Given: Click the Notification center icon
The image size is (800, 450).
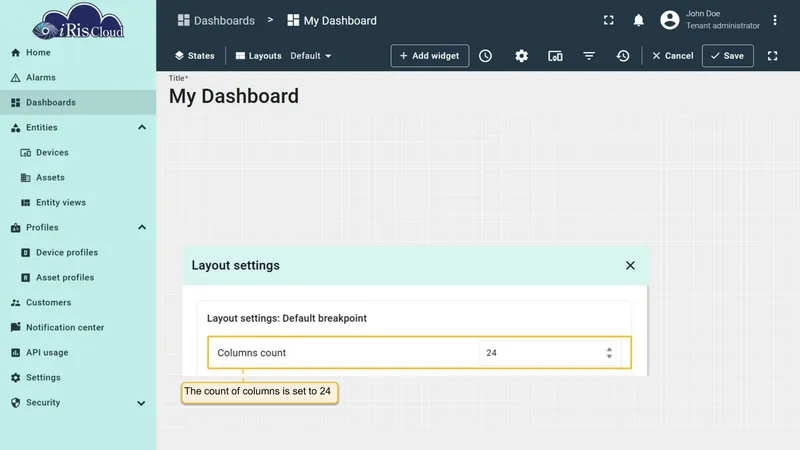Looking at the screenshot, I should (x=15, y=327).
